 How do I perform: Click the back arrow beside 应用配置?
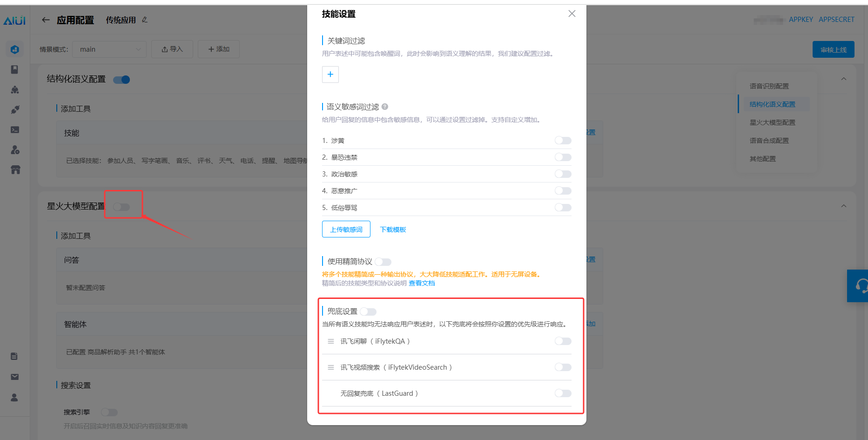46,20
